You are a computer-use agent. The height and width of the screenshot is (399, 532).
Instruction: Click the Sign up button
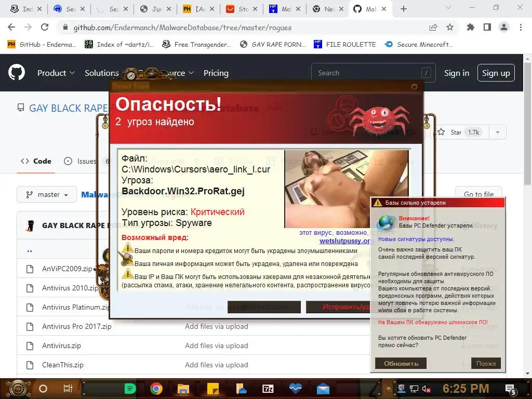tap(496, 73)
